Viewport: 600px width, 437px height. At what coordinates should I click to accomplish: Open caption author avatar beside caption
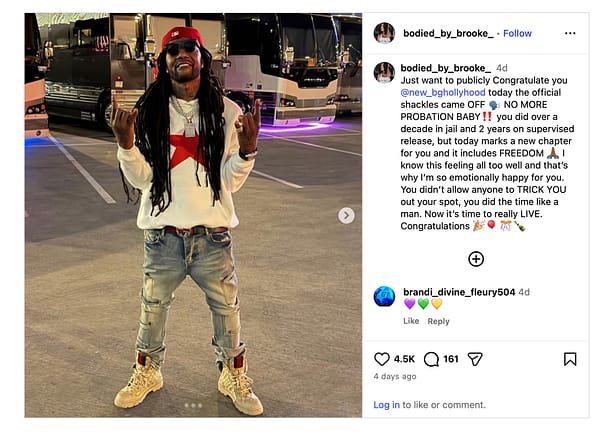pyautogui.click(x=384, y=72)
